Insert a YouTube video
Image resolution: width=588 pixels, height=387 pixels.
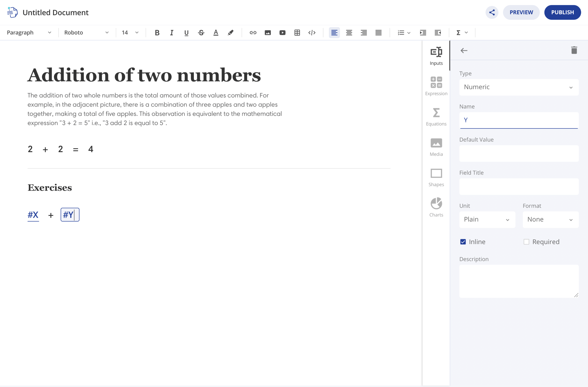point(282,32)
